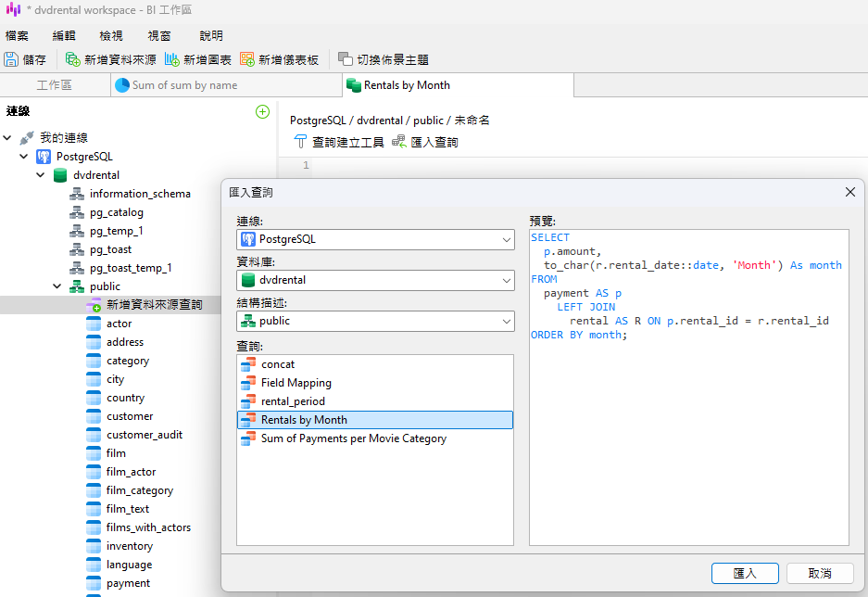Screen dimensions: 868x597
Task: Click 新增儀表板 dashboard icon
Action: click(x=247, y=59)
